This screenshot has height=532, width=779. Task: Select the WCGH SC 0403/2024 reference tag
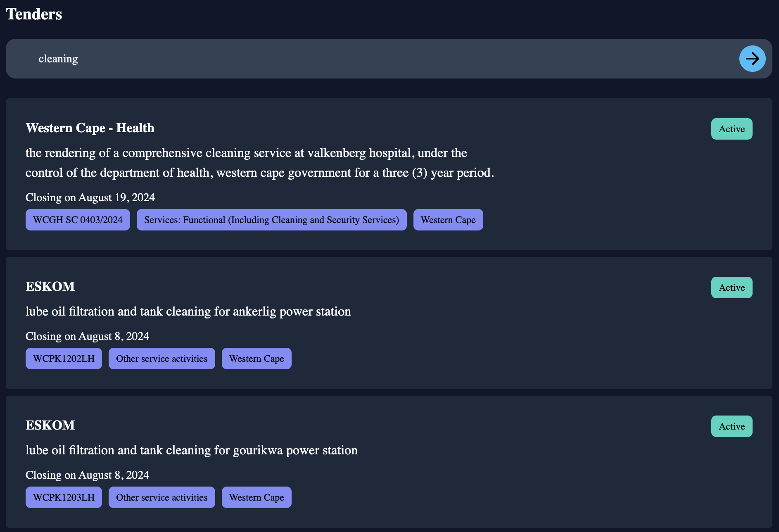click(78, 220)
